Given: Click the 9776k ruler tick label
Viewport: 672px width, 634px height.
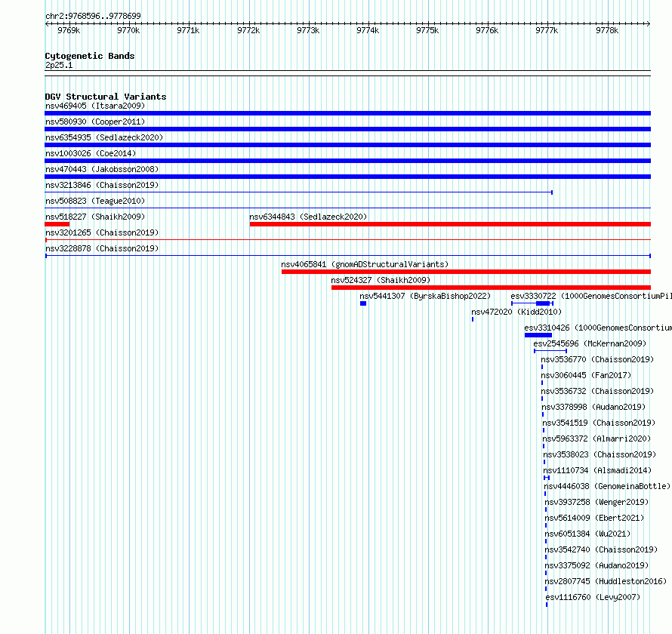Looking at the screenshot, I should point(487,30).
